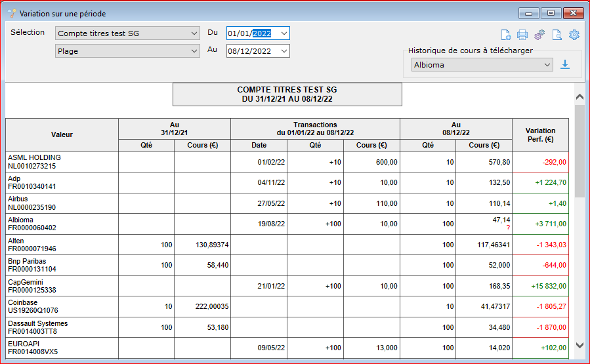Click the -1 870,00 variation value
Image resolution: width=590 pixels, height=364 pixels.
[x=551, y=327]
